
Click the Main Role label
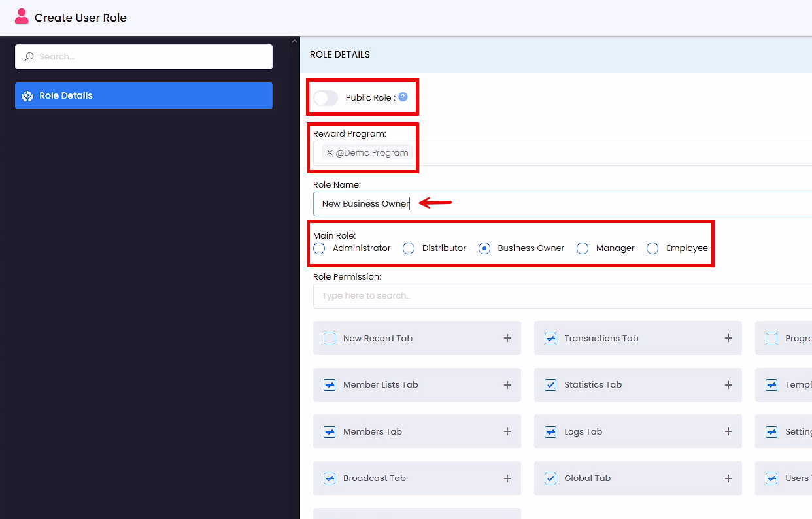(334, 235)
